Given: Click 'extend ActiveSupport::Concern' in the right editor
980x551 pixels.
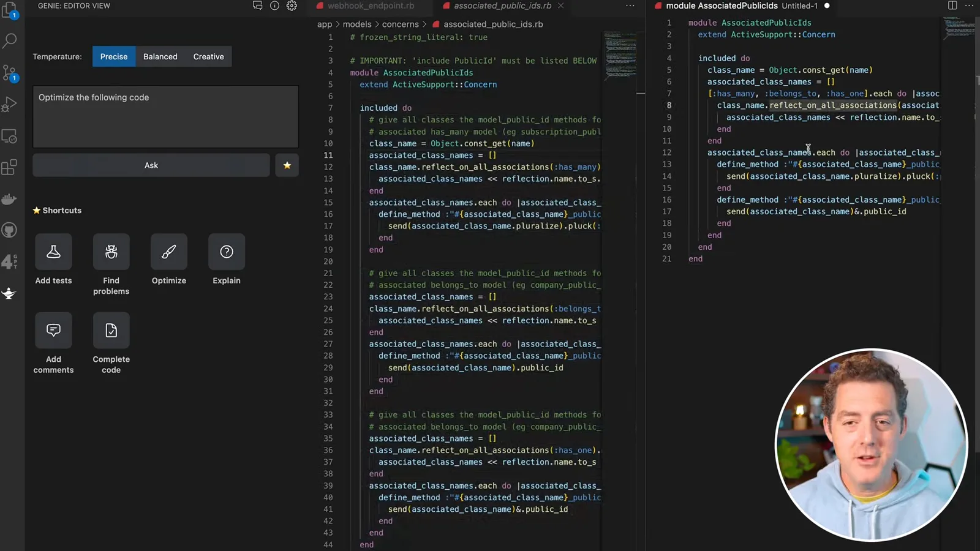Looking at the screenshot, I should [766, 35].
